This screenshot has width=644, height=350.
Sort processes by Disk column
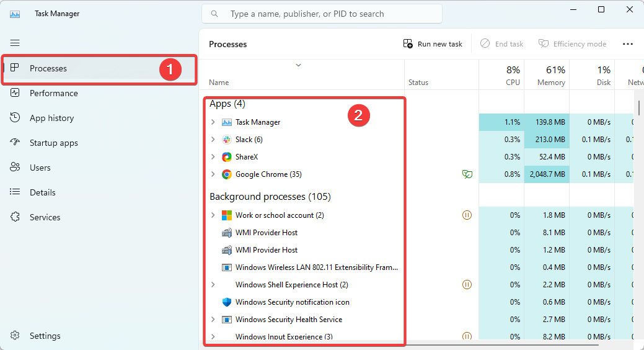[592, 74]
